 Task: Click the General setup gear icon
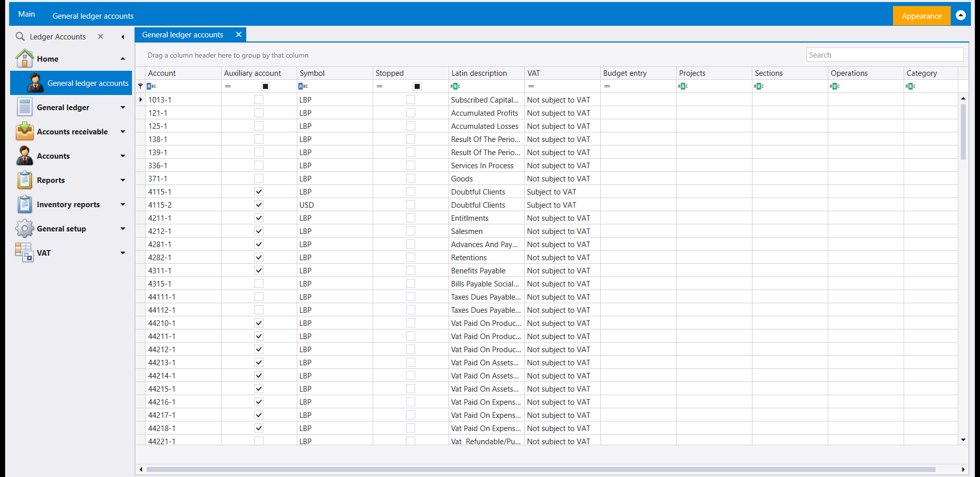coord(25,228)
